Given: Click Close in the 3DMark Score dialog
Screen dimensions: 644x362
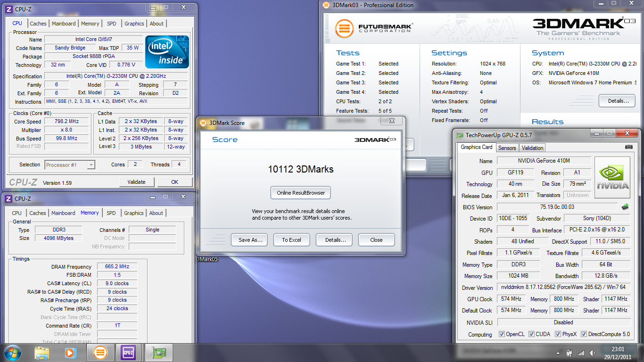Looking at the screenshot, I should (x=376, y=240).
